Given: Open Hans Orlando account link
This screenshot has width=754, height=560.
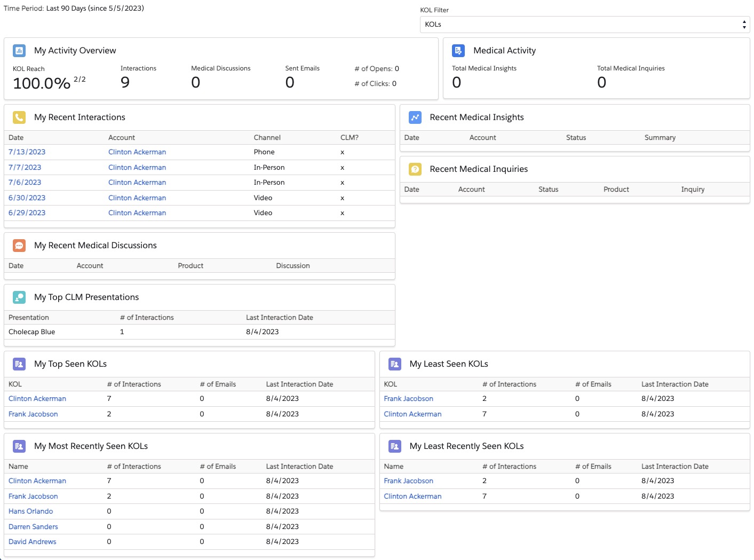Looking at the screenshot, I should (30, 511).
